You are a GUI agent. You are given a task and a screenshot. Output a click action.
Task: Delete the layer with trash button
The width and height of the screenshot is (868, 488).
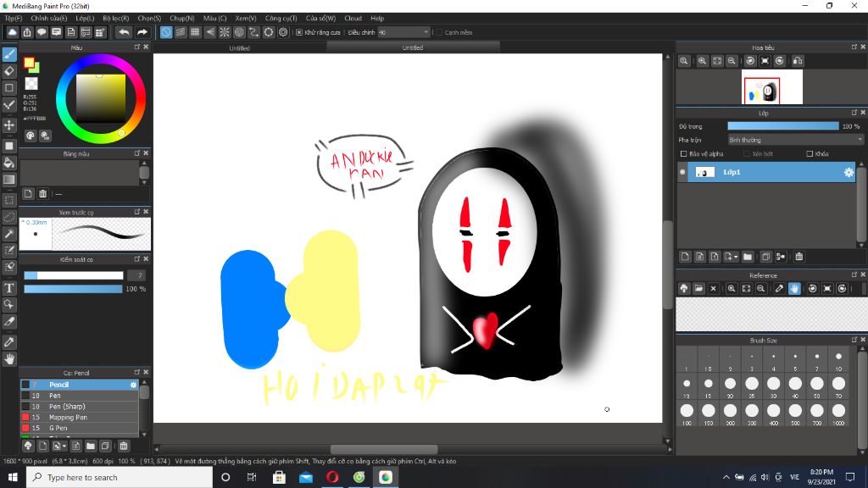pyautogui.click(x=798, y=257)
